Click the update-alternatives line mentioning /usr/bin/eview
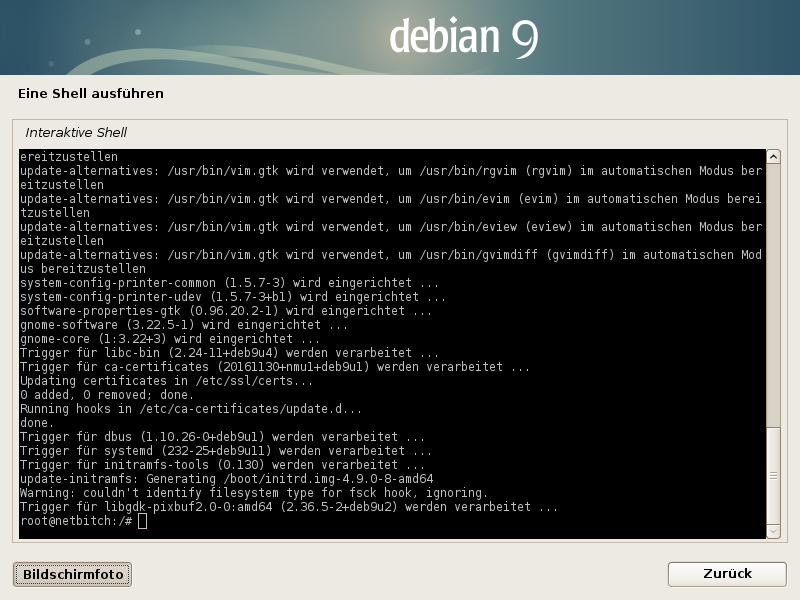The width and height of the screenshot is (800, 600). tap(391, 234)
